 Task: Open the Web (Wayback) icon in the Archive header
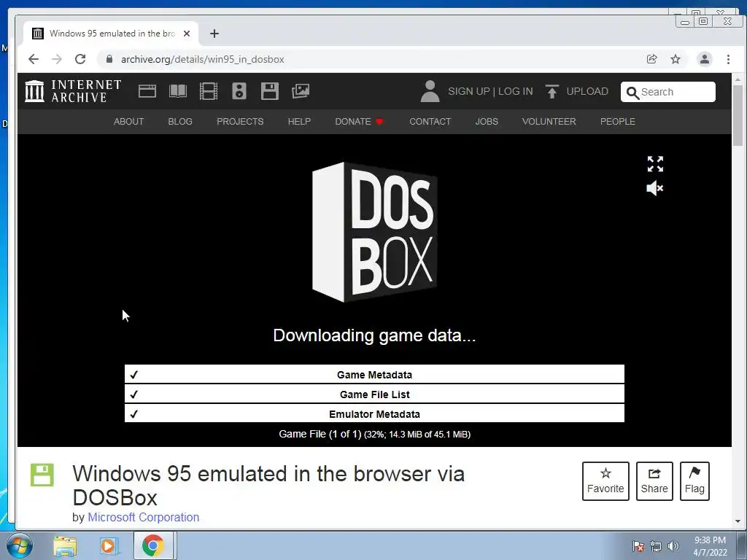147,91
